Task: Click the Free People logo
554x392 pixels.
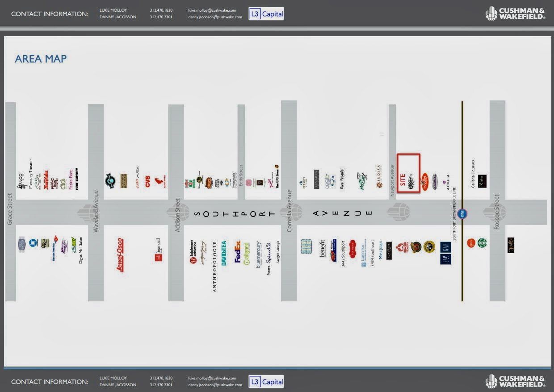Action: point(342,179)
